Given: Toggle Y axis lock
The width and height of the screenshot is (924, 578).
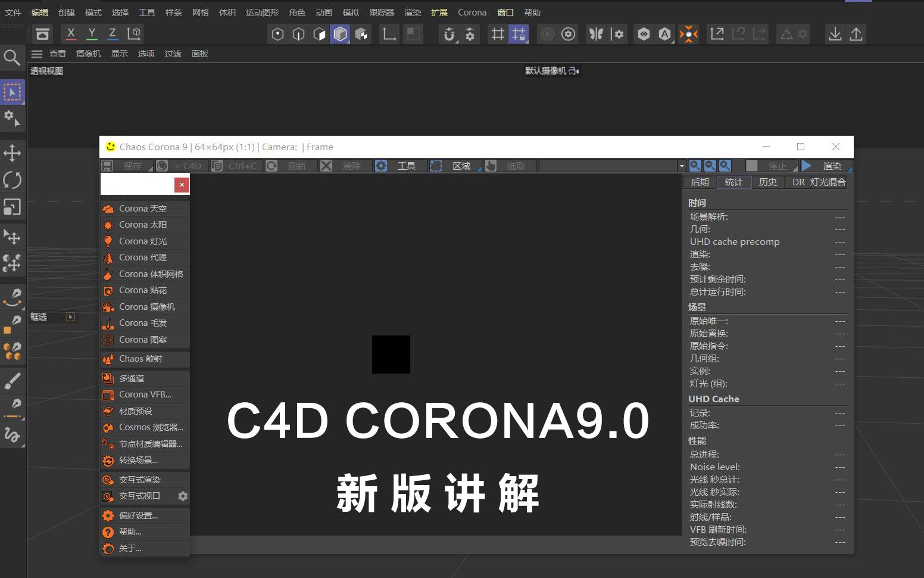Looking at the screenshot, I should tap(92, 34).
